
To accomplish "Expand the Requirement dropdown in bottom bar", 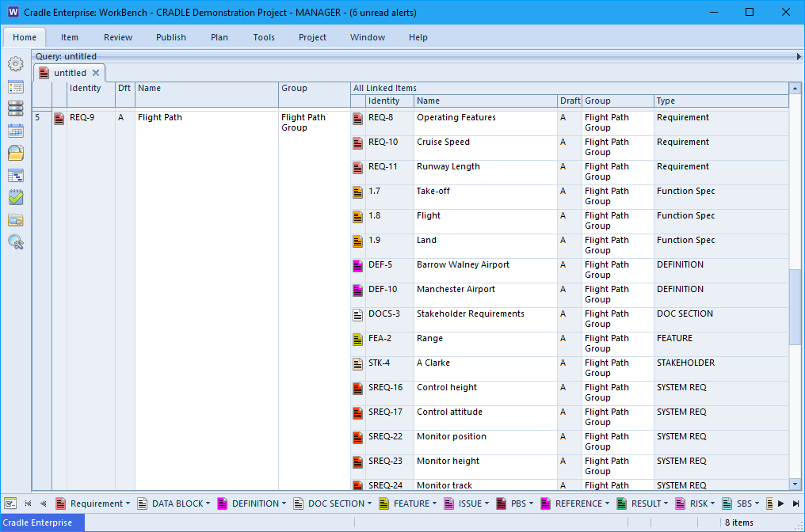I will click(x=128, y=503).
